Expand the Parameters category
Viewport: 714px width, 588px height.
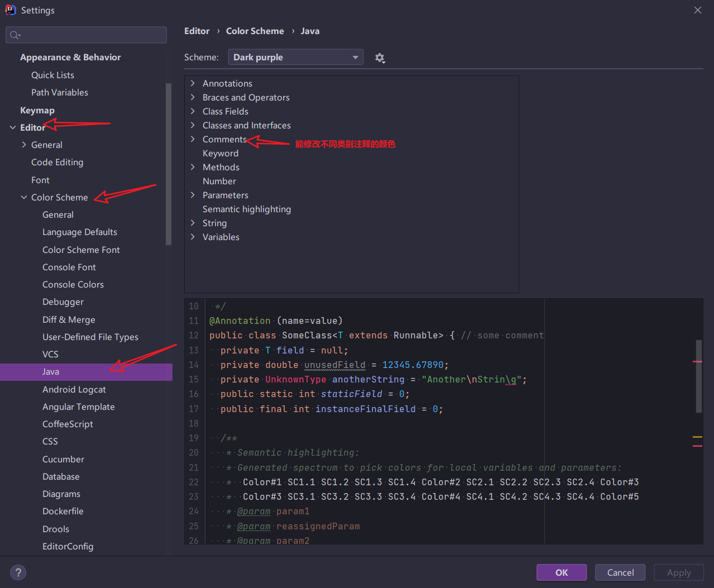click(193, 195)
